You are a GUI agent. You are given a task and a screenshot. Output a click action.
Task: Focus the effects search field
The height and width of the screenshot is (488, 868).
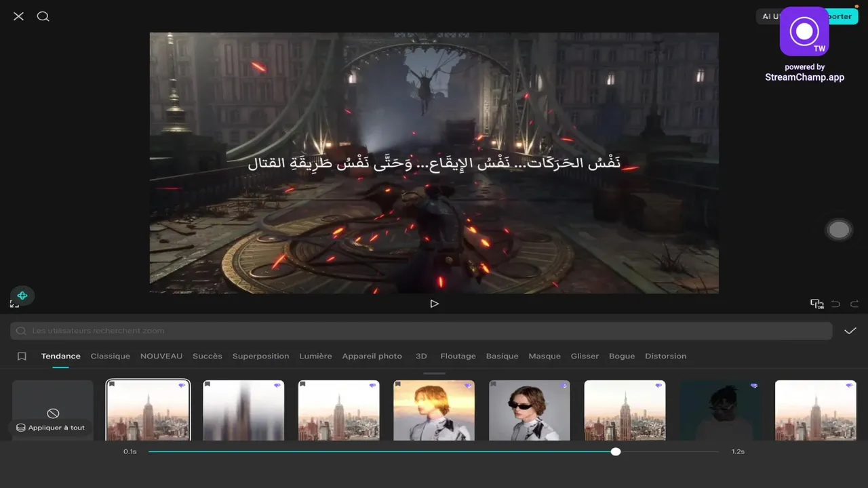point(420,331)
